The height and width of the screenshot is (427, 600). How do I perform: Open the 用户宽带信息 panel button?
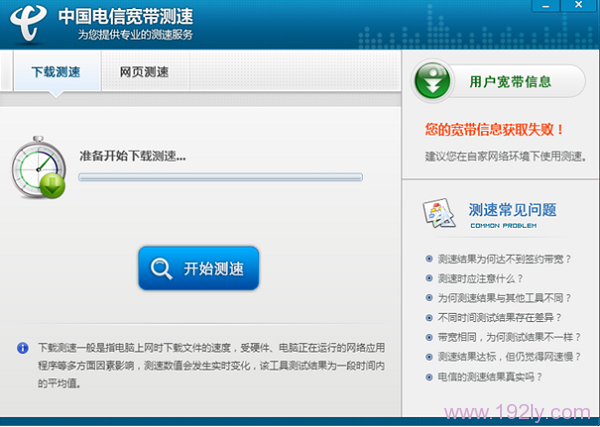pyautogui.click(x=498, y=81)
